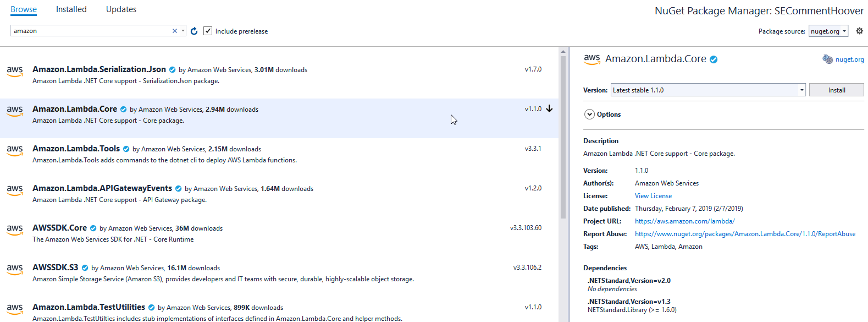Click the 'AWS, Lambda, Amazon' tags text
The height and width of the screenshot is (322, 868).
pyautogui.click(x=668, y=247)
